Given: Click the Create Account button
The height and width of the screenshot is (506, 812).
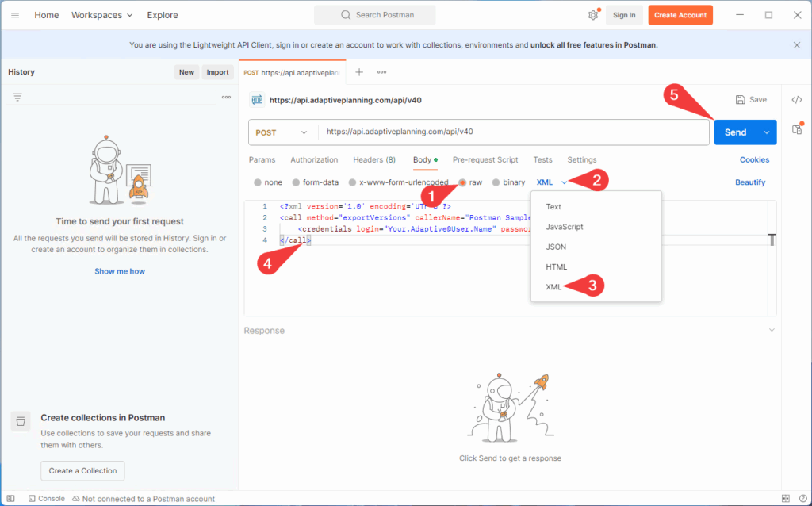Looking at the screenshot, I should coord(680,15).
